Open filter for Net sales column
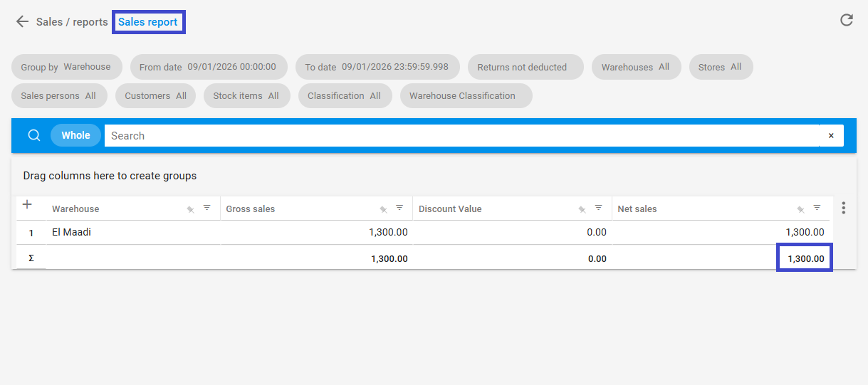 point(817,208)
